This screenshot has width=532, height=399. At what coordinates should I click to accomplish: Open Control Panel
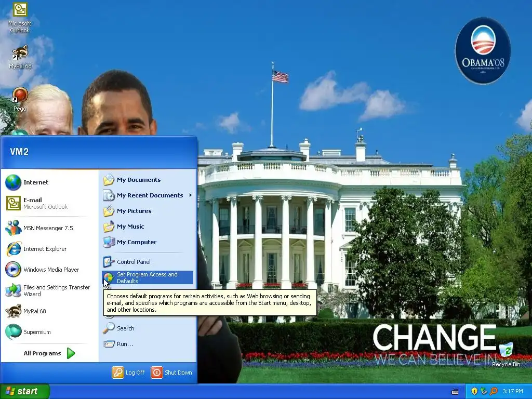148,262
